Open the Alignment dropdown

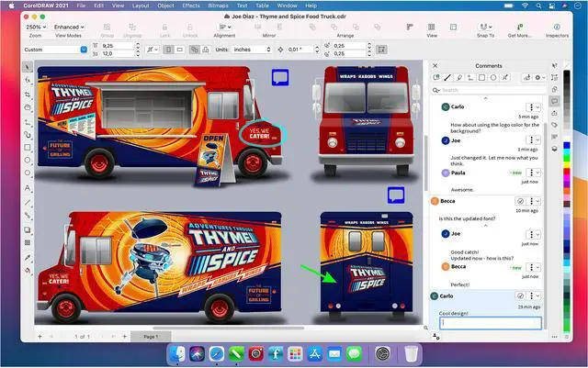224,27
